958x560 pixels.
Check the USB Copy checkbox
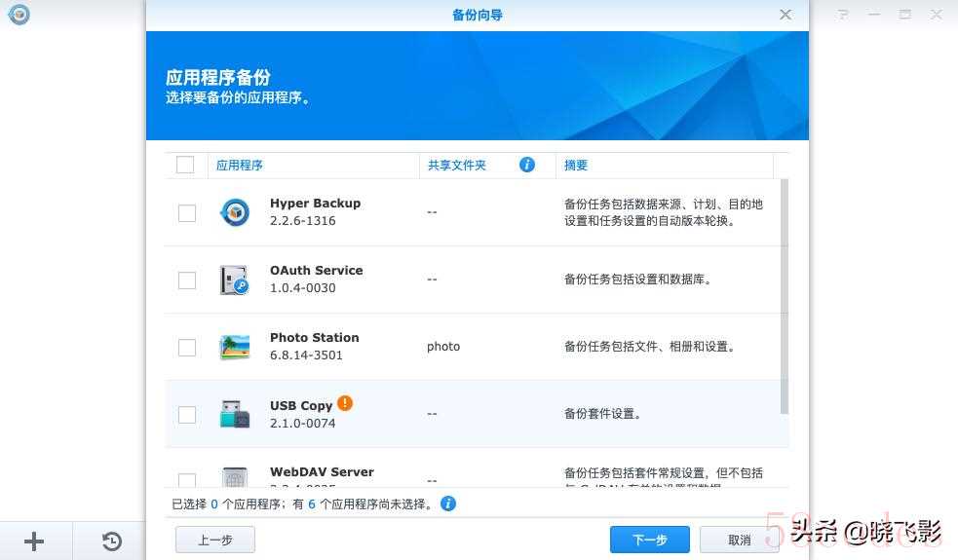click(x=187, y=415)
